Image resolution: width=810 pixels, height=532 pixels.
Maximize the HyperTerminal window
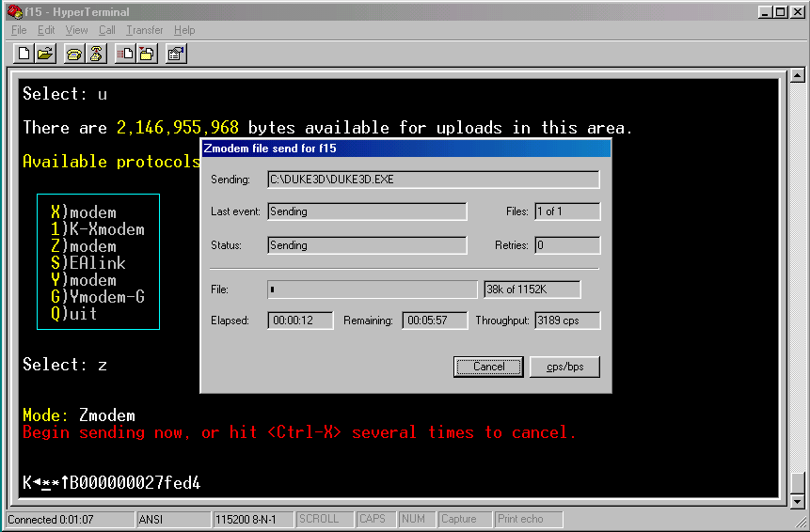(x=781, y=12)
